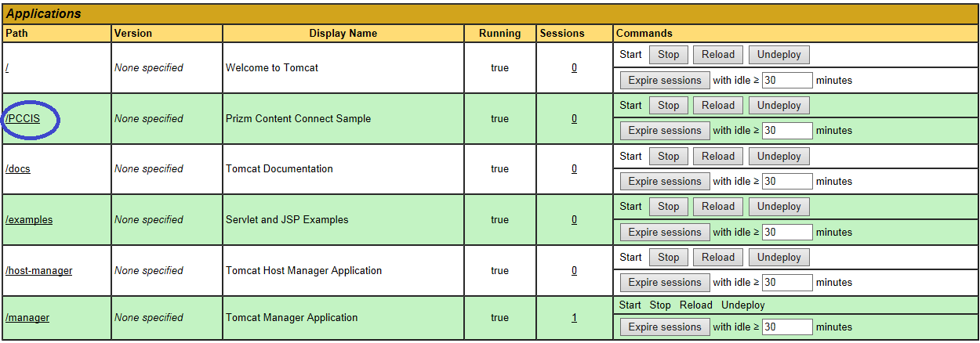Open the /examples application link
The width and height of the screenshot is (980, 343).
(x=29, y=220)
